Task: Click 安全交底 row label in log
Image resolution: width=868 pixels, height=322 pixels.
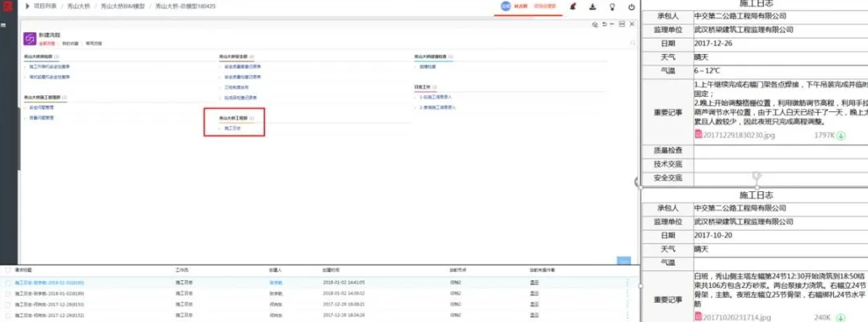Action: tap(668, 178)
